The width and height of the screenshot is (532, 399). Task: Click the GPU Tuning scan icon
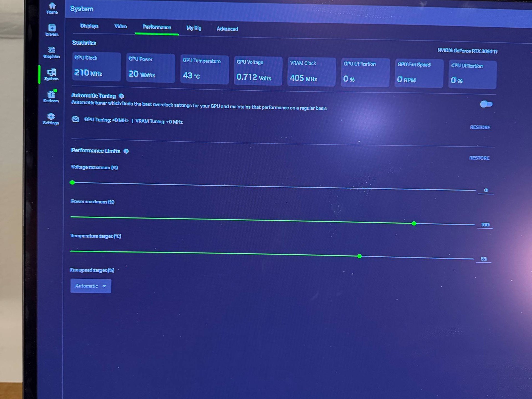(x=75, y=119)
